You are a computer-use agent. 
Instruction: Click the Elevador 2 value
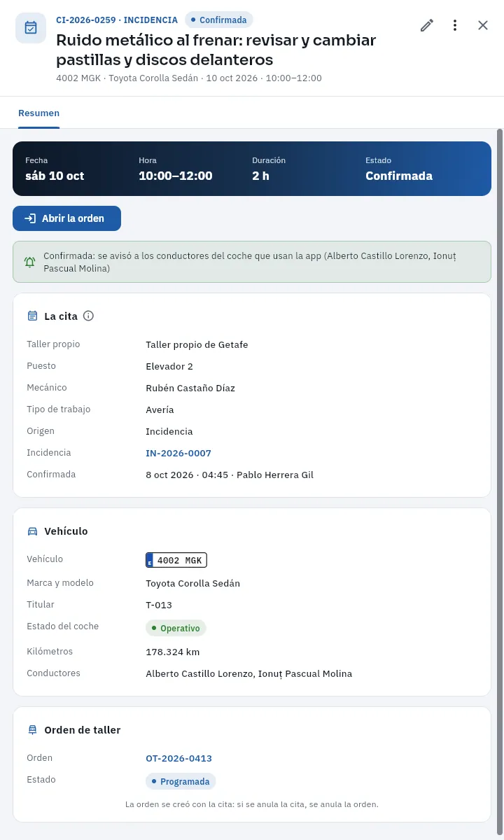pos(169,366)
